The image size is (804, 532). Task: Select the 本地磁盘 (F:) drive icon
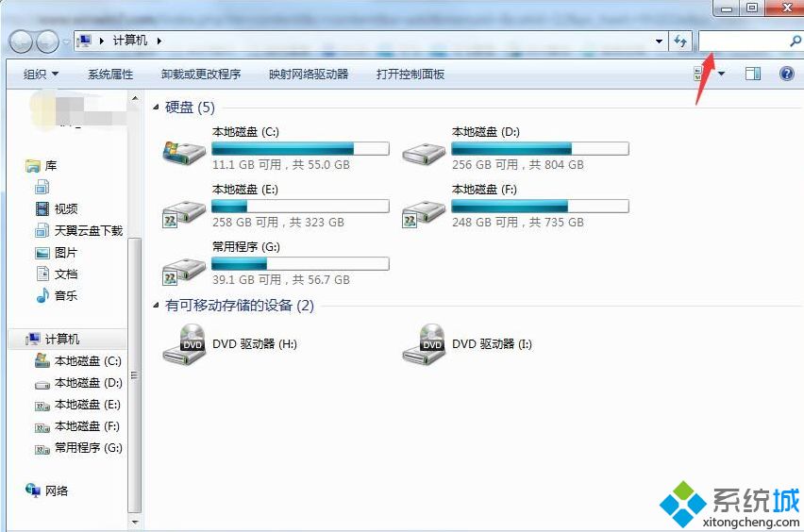pyautogui.click(x=424, y=214)
